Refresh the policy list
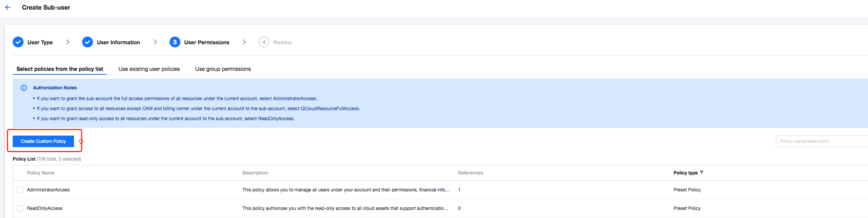868x218 pixels. click(81, 141)
